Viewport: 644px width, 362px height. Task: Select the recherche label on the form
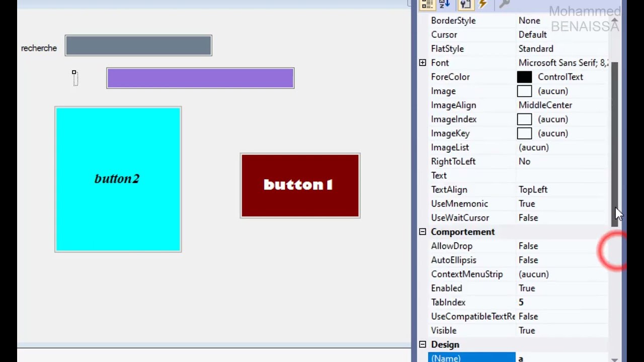pos(39,48)
